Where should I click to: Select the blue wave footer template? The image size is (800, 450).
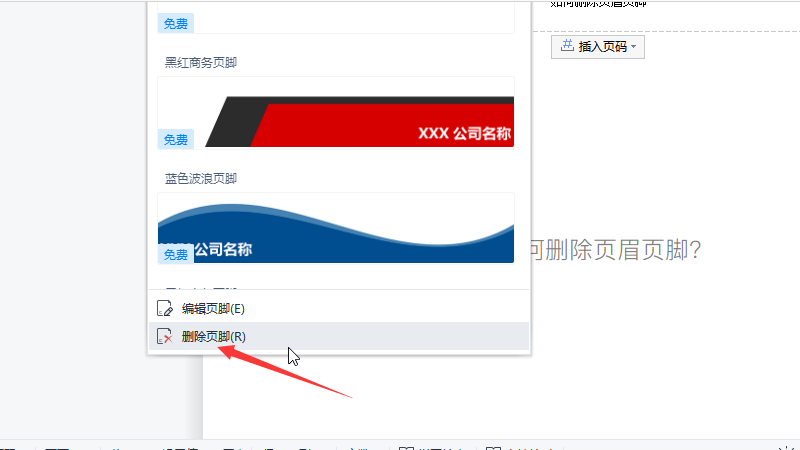tap(336, 228)
